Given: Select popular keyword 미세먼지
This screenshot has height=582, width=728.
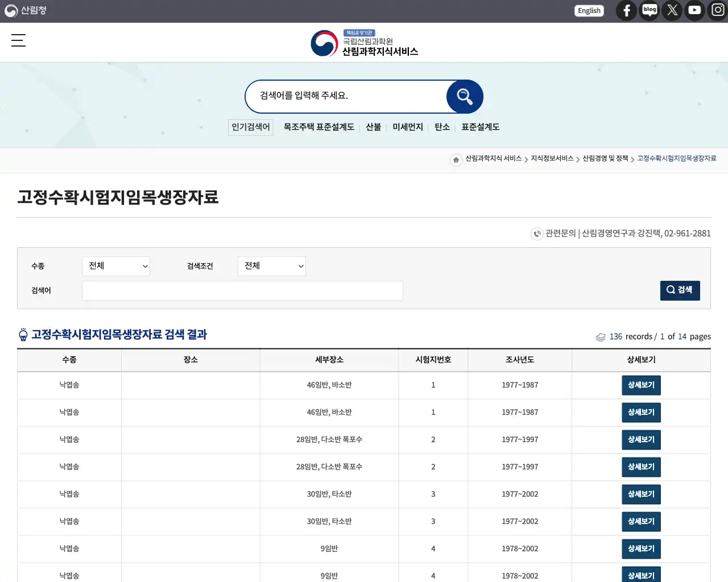Looking at the screenshot, I should click(x=408, y=127).
